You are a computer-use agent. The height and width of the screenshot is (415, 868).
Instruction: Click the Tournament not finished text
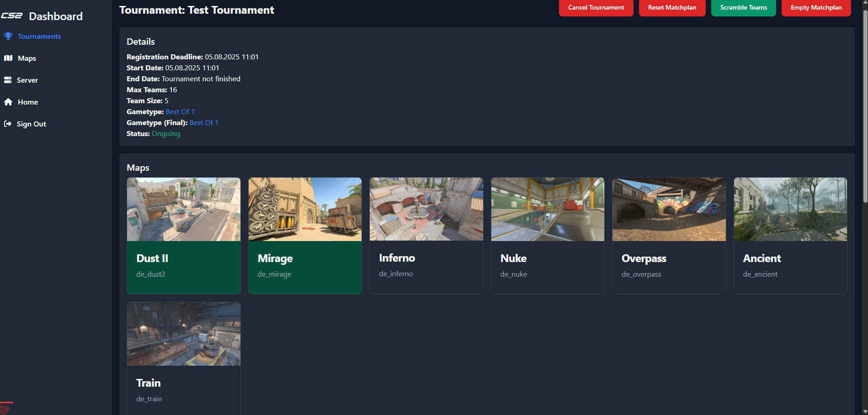[x=201, y=79]
